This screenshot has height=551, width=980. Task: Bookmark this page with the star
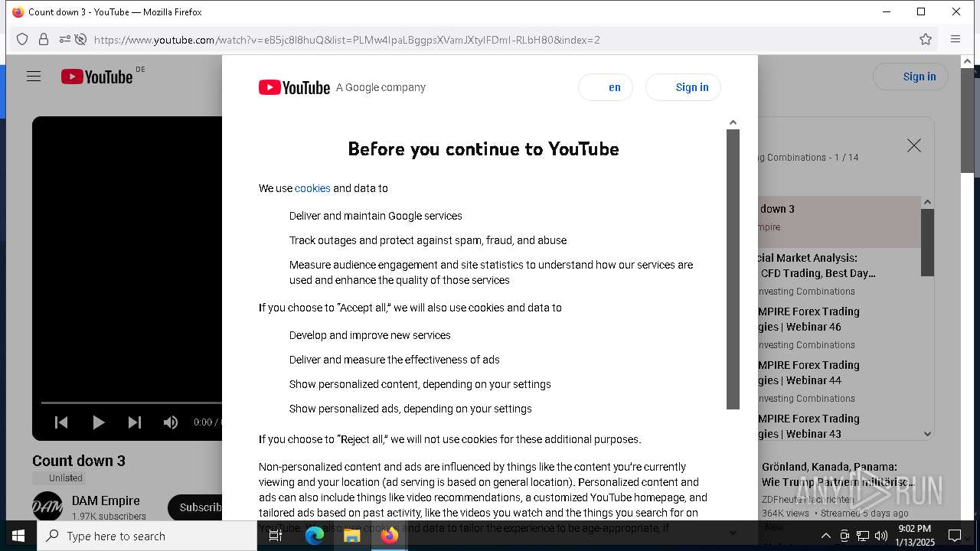[926, 39]
